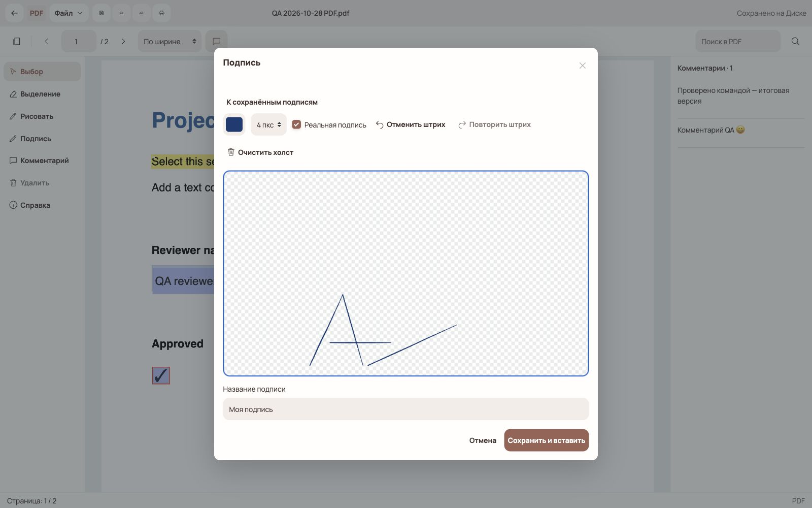Open the По ширине zoom dropdown

click(170, 41)
